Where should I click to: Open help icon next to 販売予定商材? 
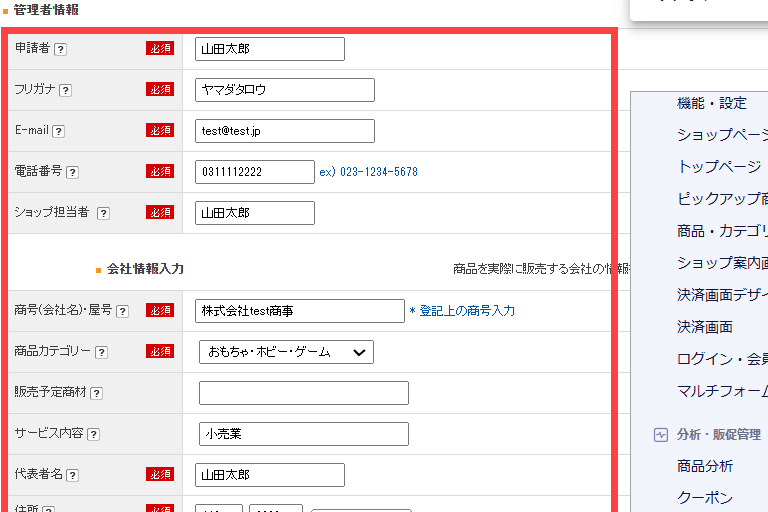pyautogui.click(x=96, y=393)
